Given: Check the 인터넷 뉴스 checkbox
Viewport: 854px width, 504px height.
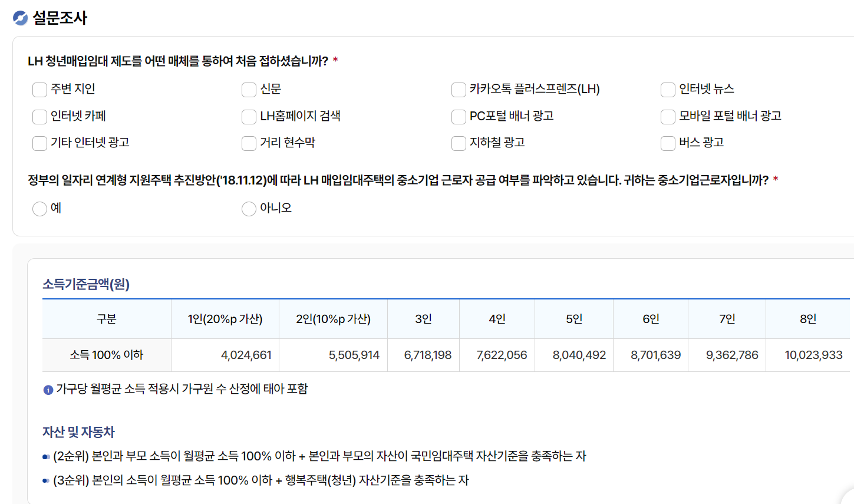Looking at the screenshot, I should [x=667, y=90].
